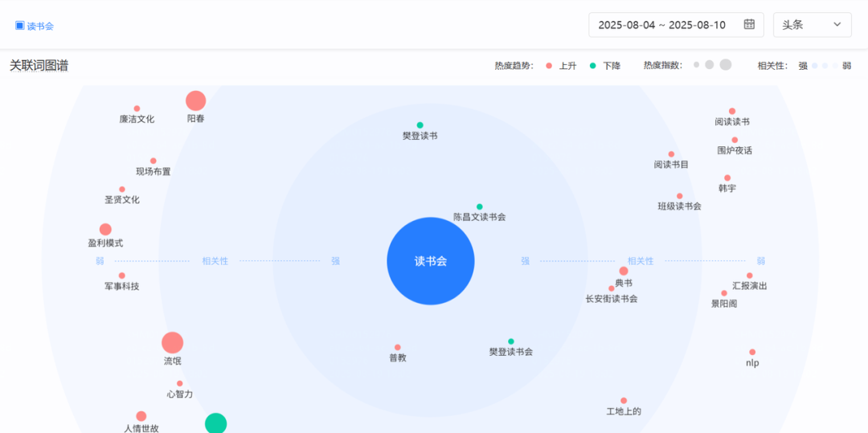The width and height of the screenshot is (868, 433).
Task: Click the partially visible large green bubble at bottom
Action: (216, 423)
